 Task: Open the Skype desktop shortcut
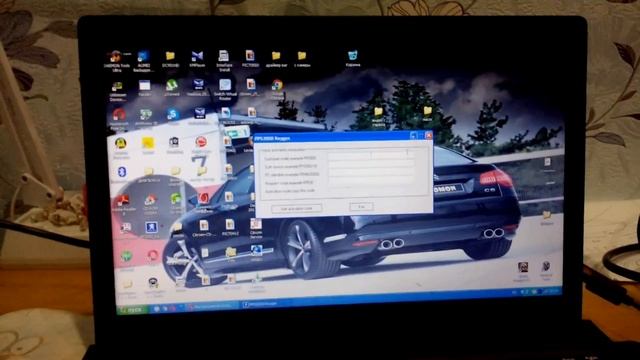tap(173, 114)
